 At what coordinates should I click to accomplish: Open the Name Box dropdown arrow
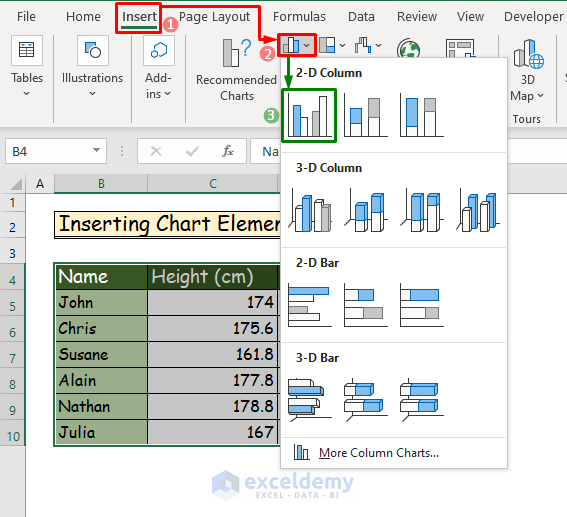(96, 150)
